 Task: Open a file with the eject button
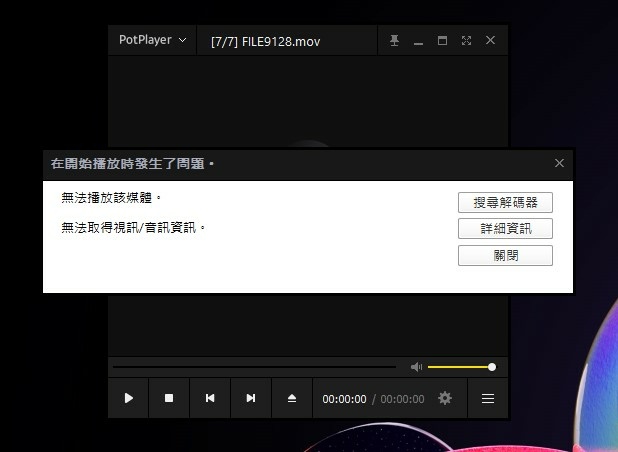[x=292, y=398]
